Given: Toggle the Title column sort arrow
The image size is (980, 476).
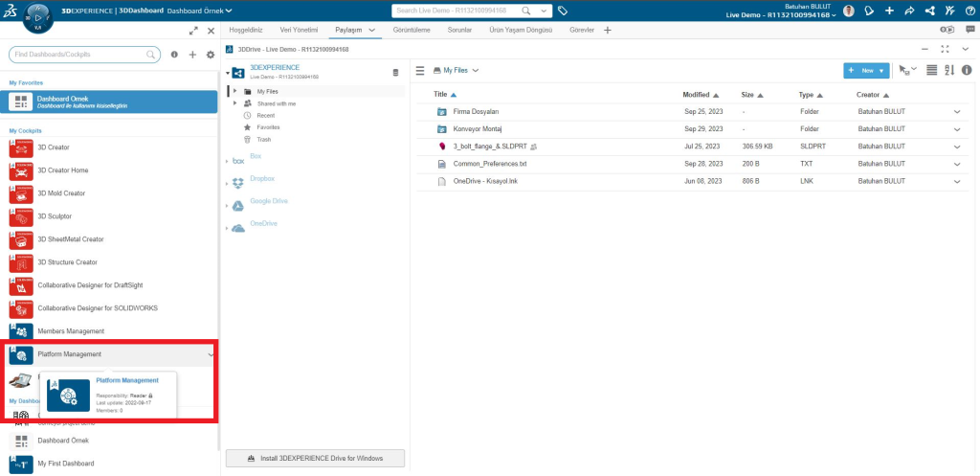Looking at the screenshot, I should [454, 95].
